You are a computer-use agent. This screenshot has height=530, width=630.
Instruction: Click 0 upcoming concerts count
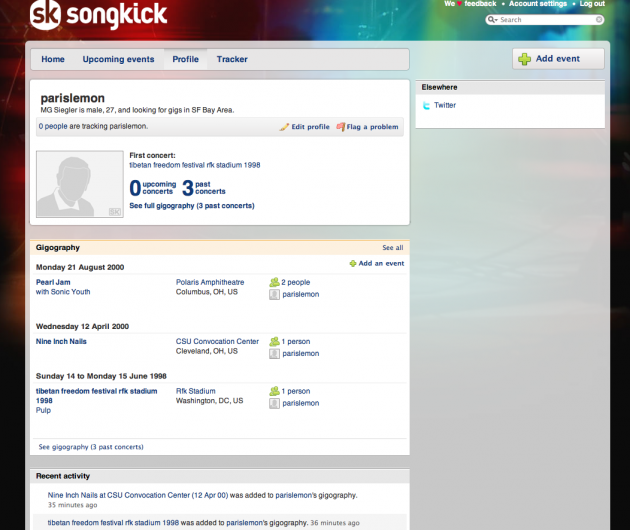[x=153, y=188]
